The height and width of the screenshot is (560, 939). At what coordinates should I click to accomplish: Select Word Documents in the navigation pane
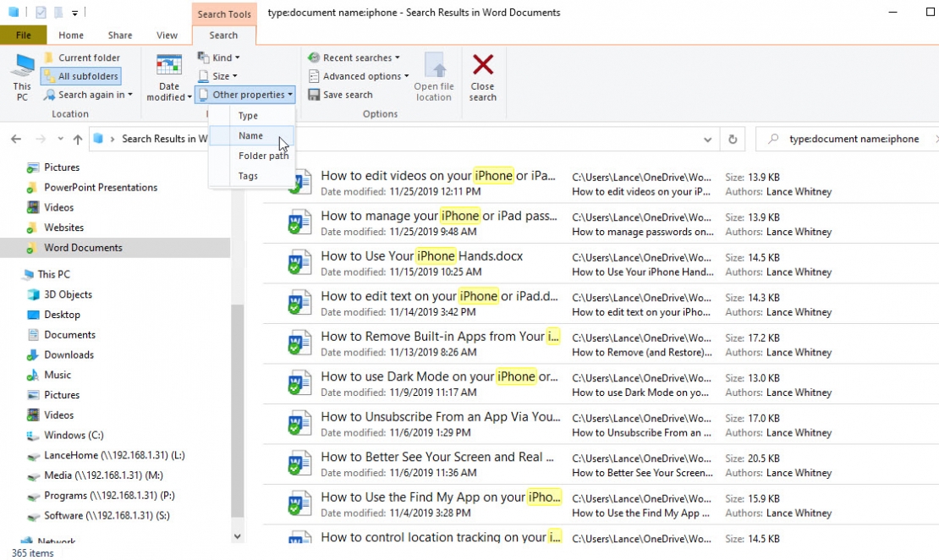coord(85,247)
